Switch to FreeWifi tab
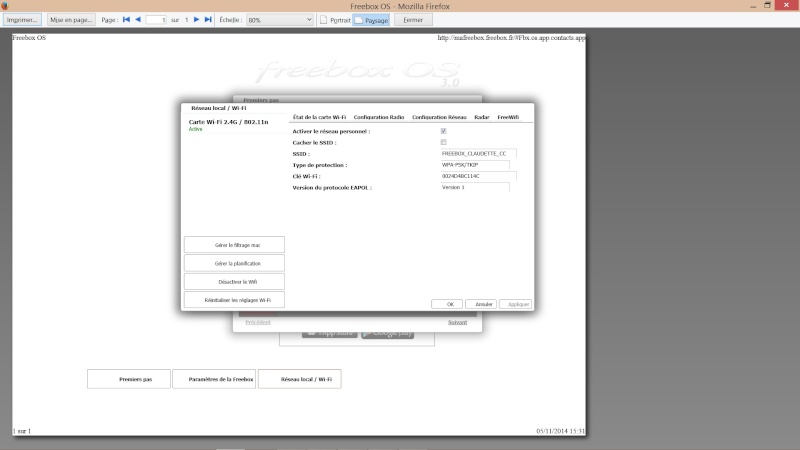Screen dimensions: 800x450 (508, 117)
